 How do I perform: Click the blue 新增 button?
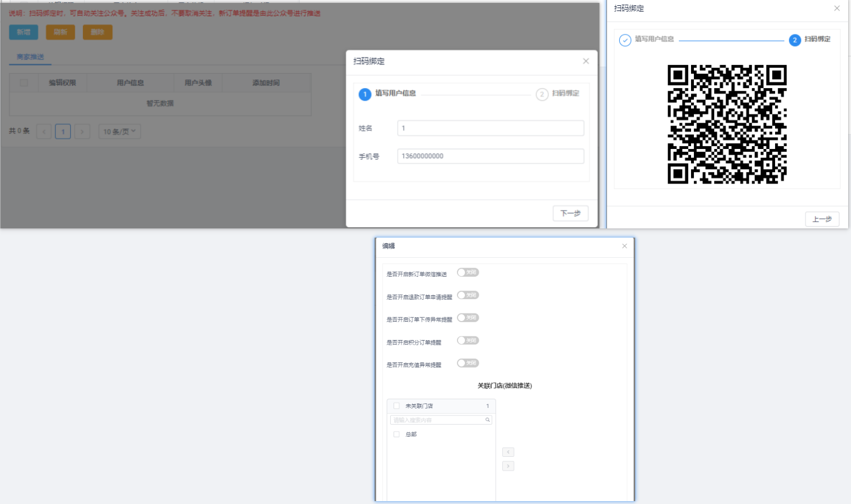pyautogui.click(x=24, y=32)
